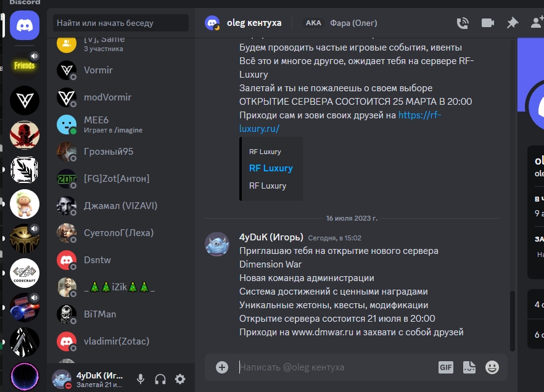Focus the 'Найти или начать беседу' search box
This screenshot has width=544, height=392.
121,23
